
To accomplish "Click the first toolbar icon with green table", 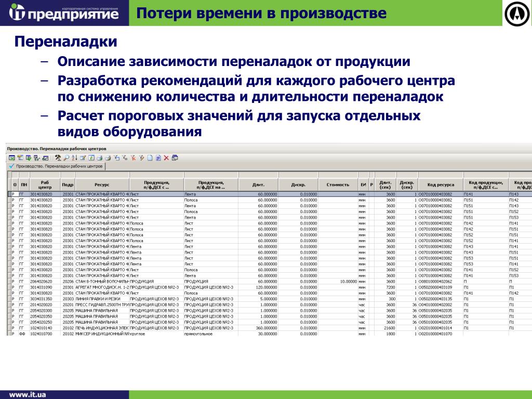I will pos(12,158).
